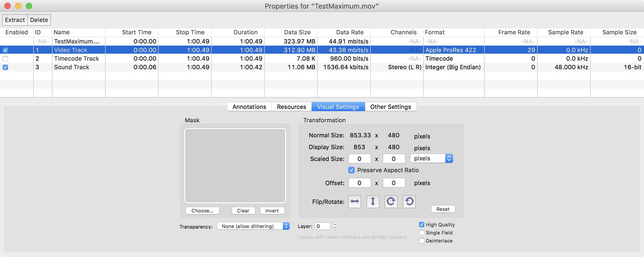The image size is (644, 257).
Task: Open the Scaled Size units dropdown
Action: (x=431, y=159)
